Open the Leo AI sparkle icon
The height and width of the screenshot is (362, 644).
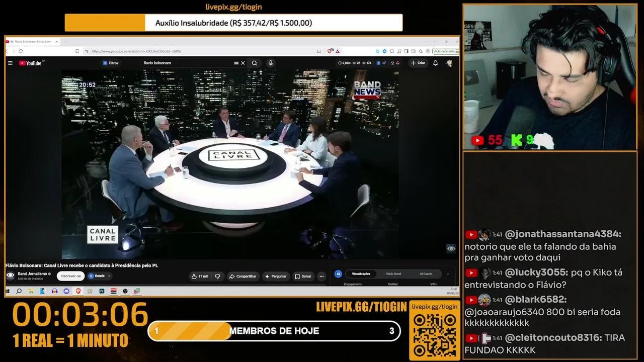tap(421, 51)
